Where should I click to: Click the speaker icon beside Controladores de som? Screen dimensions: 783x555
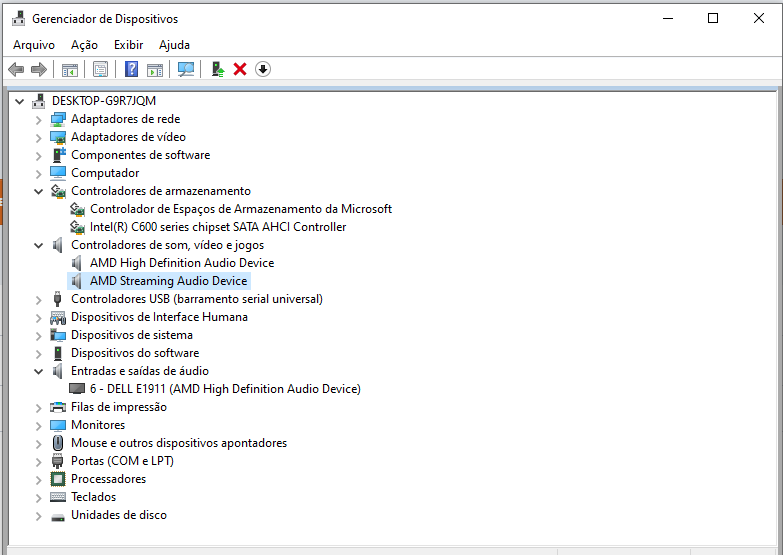(x=58, y=245)
